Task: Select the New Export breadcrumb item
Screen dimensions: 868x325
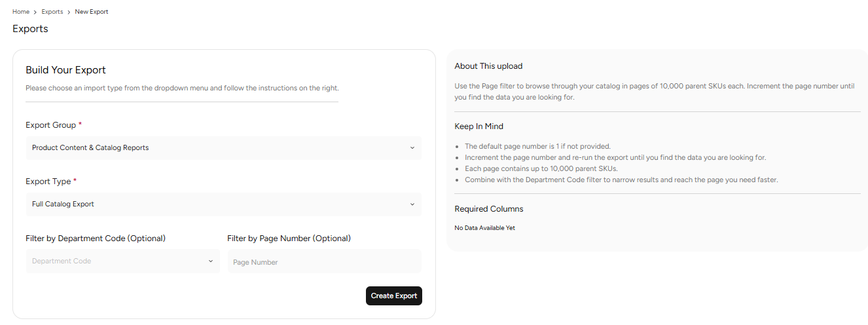Action: point(92,12)
